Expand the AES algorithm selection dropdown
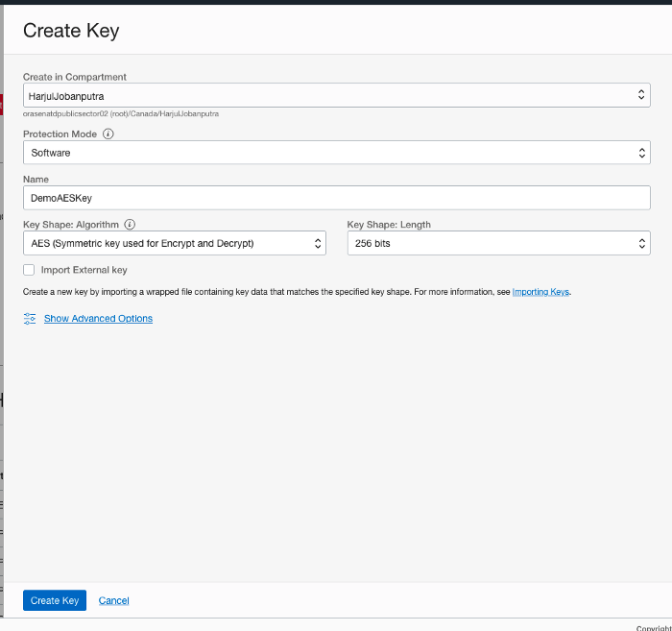 168,244
